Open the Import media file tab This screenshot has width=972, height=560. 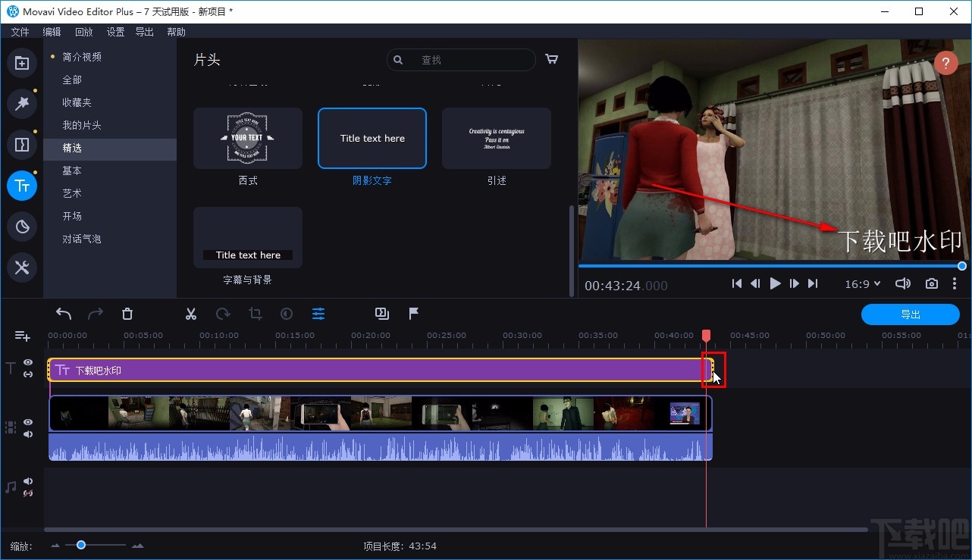tap(22, 63)
